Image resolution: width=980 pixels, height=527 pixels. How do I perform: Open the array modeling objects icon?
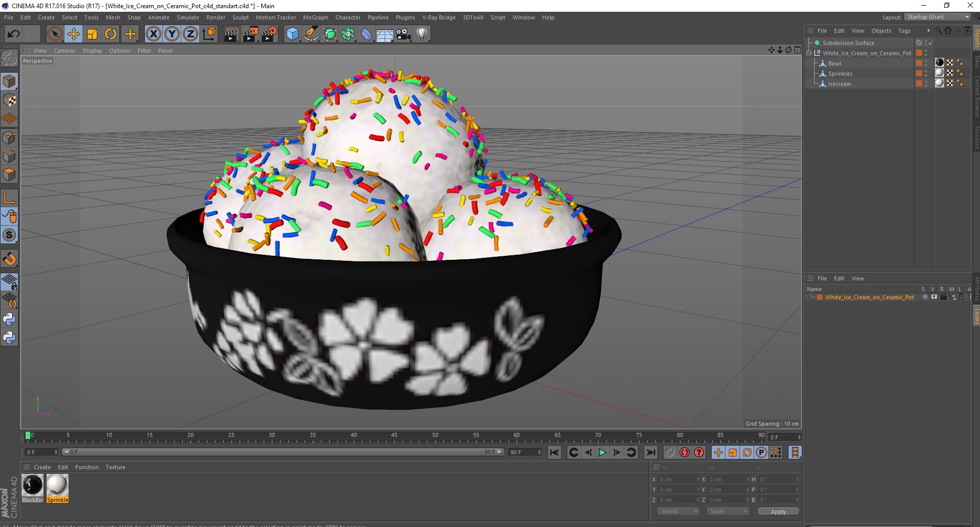pos(348,34)
